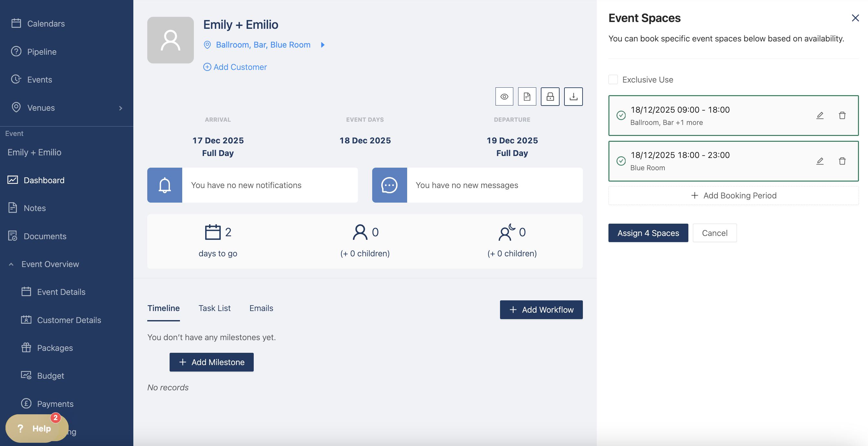Click the download icon button
868x446 pixels.
point(573,97)
